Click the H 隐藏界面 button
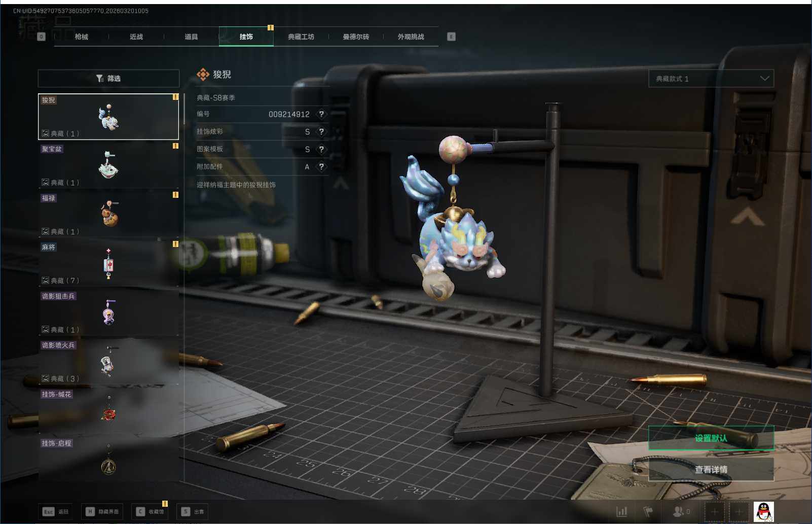This screenshot has width=812, height=524. [102, 511]
